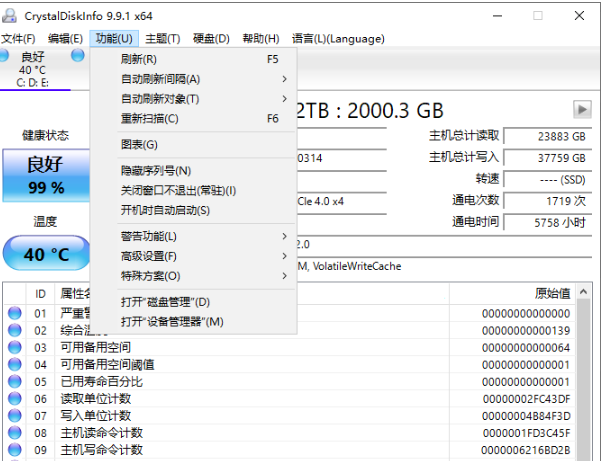Click status orb for attribute 01

point(15,313)
